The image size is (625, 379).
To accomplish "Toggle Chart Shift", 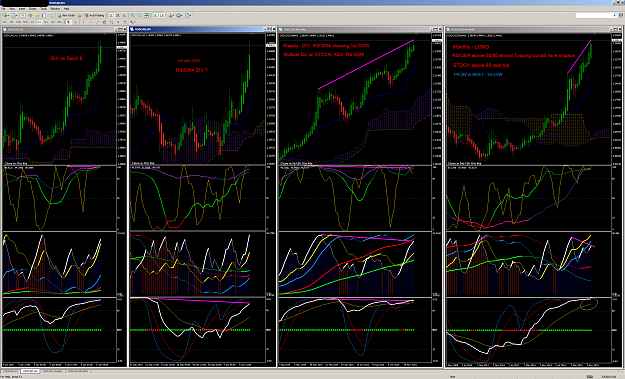I will click(162, 16).
